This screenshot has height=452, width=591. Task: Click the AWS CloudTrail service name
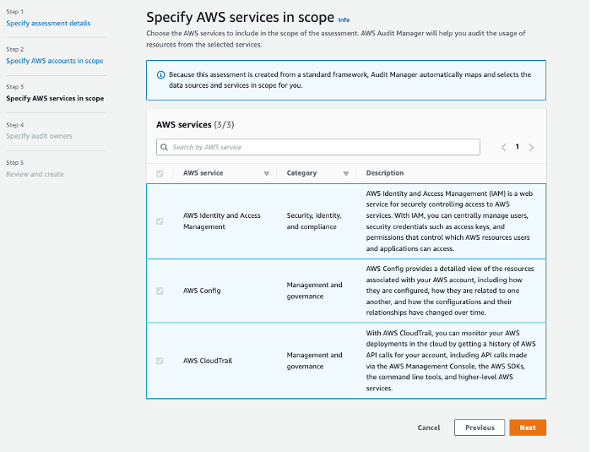tap(208, 361)
